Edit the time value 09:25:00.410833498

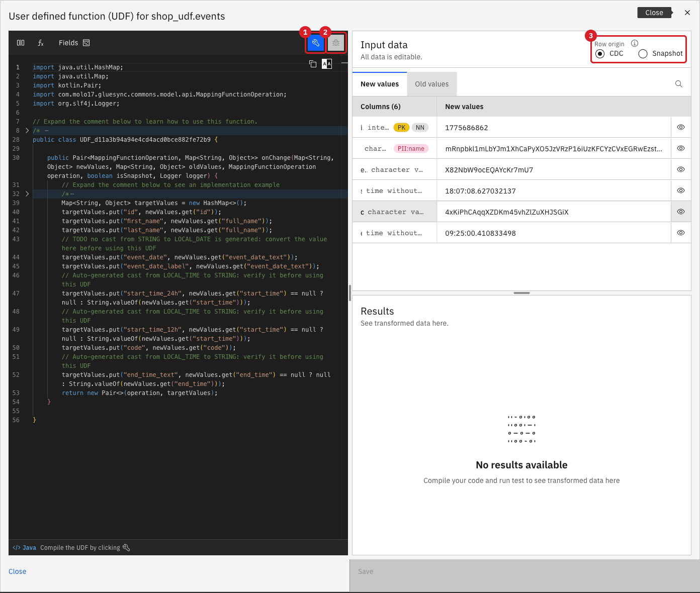554,233
